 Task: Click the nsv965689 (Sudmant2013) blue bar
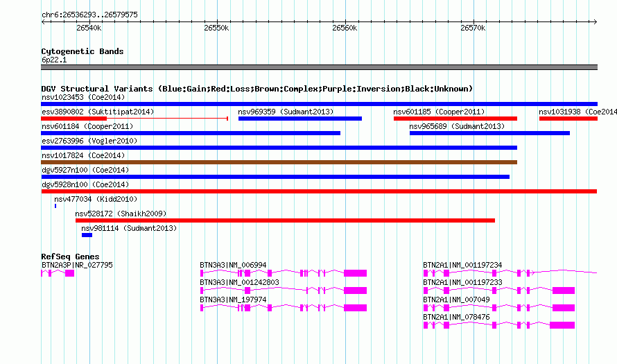[x=489, y=133]
